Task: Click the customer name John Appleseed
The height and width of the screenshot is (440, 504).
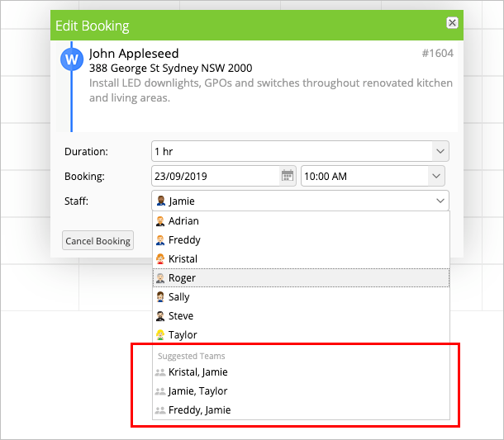Action: (134, 54)
